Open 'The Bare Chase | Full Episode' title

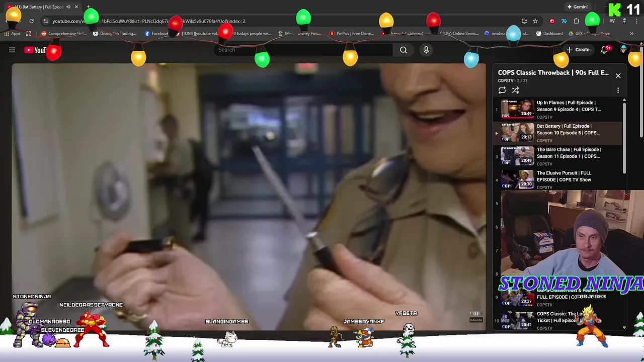click(x=569, y=153)
